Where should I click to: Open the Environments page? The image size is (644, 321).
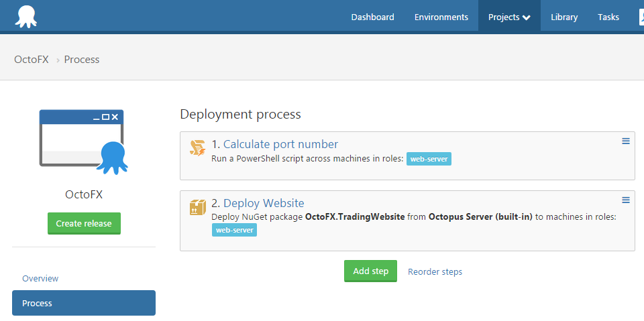441,17
